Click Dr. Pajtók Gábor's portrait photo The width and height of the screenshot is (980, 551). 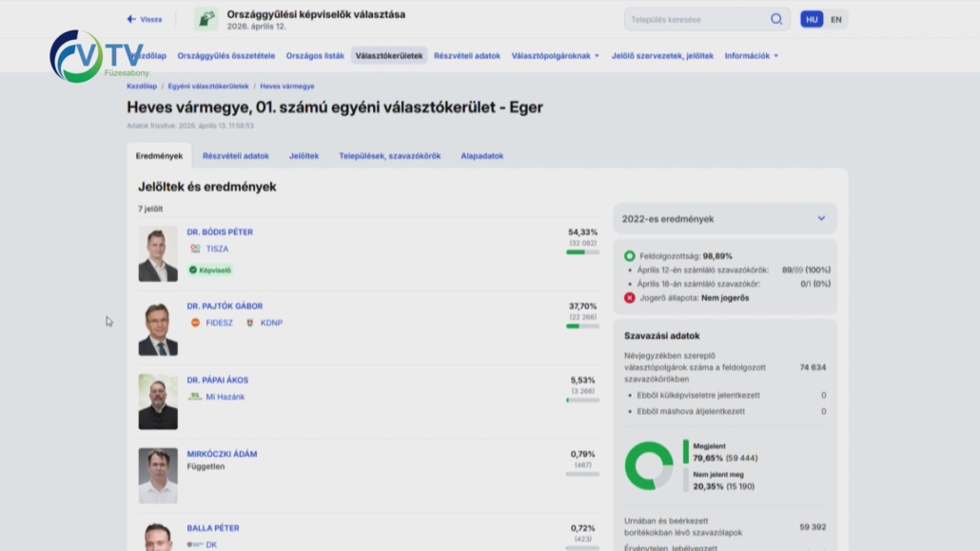coord(158,328)
